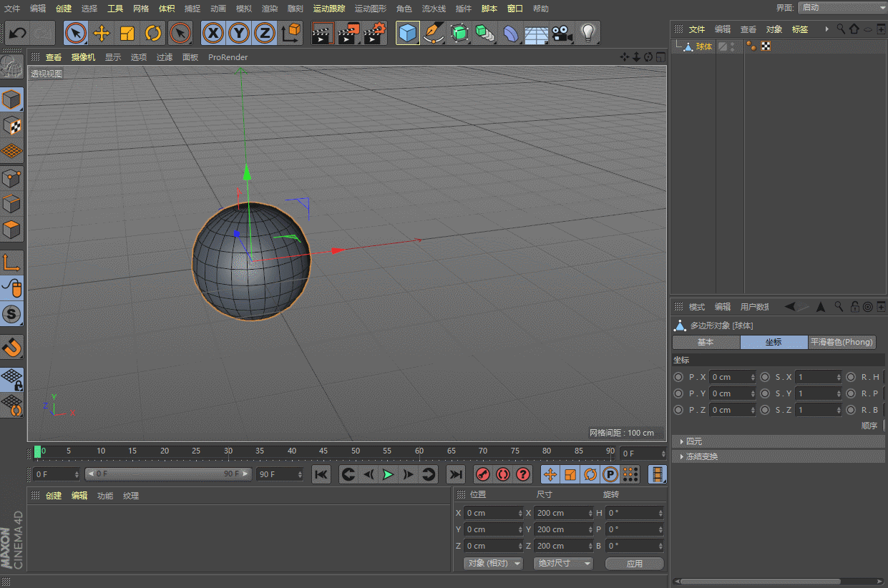Play the animation forward
This screenshot has height=588, width=888.
[388, 474]
